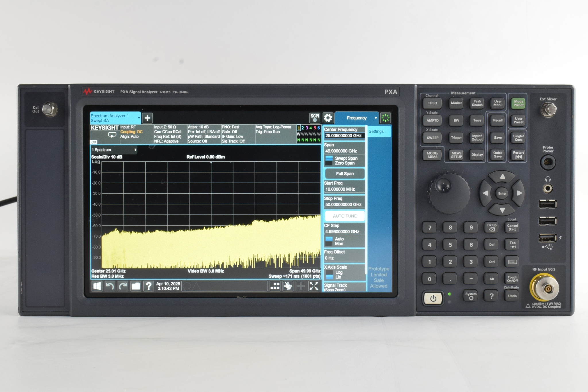This screenshot has height=392, width=588.
Task: Push the Bk Sp backspace key
Action: coord(492,227)
